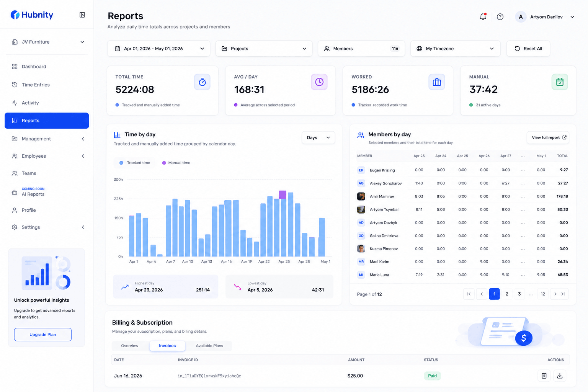The width and height of the screenshot is (588, 392).
Task: Open the Members filter showing 116
Action: [361, 49]
